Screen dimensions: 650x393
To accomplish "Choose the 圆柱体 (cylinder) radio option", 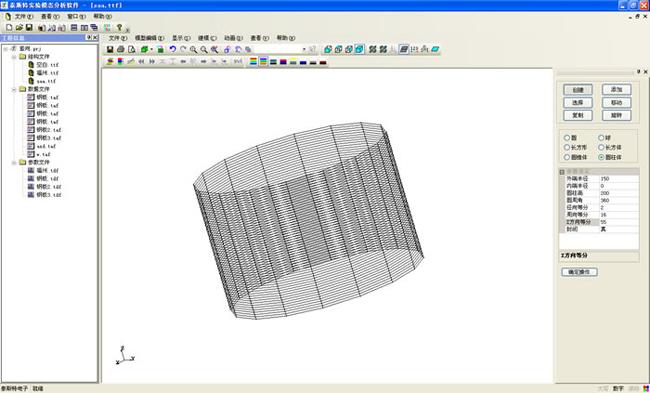I will pyautogui.click(x=601, y=157).
